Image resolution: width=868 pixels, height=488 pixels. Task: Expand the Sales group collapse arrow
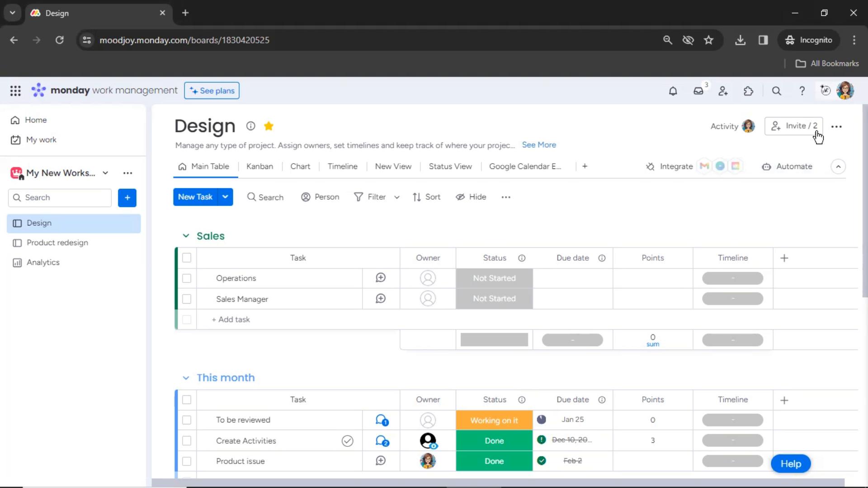point(185,235)
